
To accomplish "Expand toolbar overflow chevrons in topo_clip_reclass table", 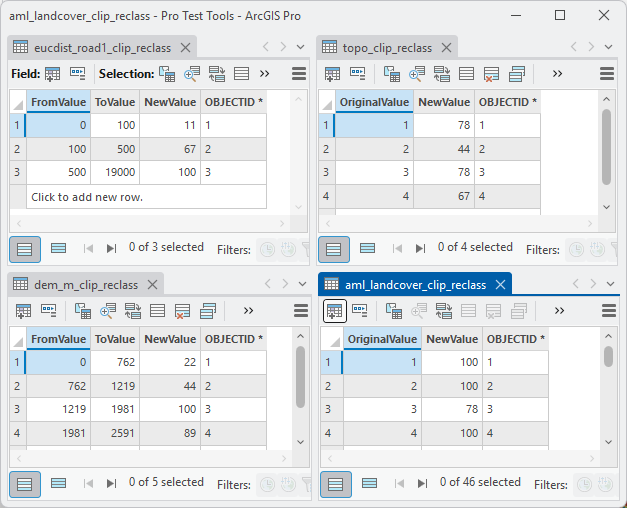I will 557,74.
